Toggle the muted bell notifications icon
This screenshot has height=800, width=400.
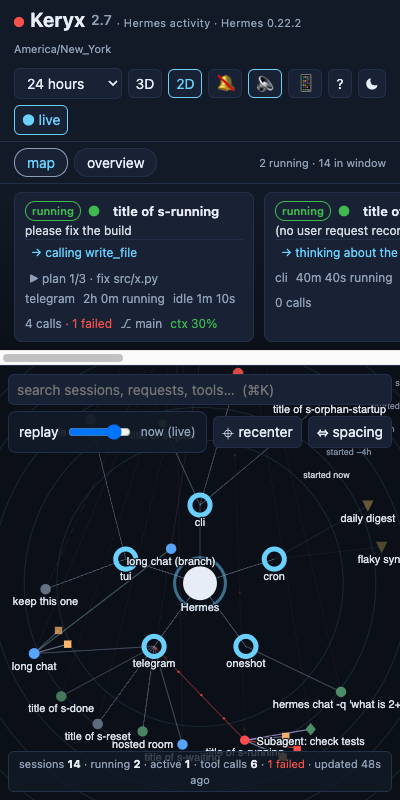click(x=225, y=84)
